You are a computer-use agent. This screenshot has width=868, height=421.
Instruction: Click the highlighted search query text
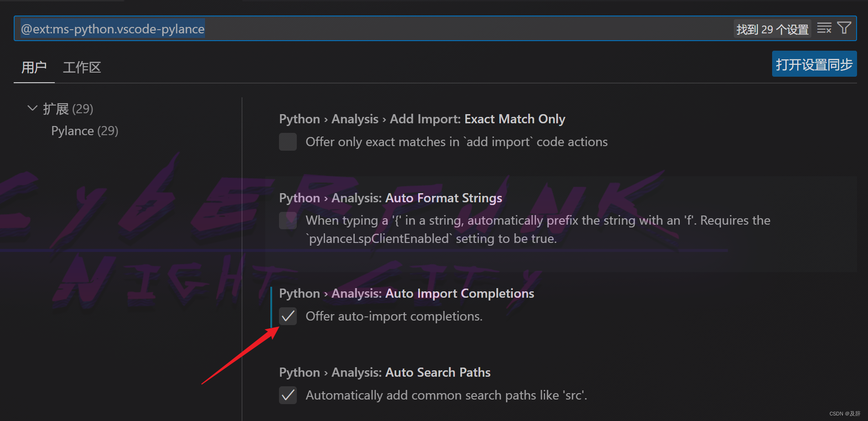[x=111, y=28]
